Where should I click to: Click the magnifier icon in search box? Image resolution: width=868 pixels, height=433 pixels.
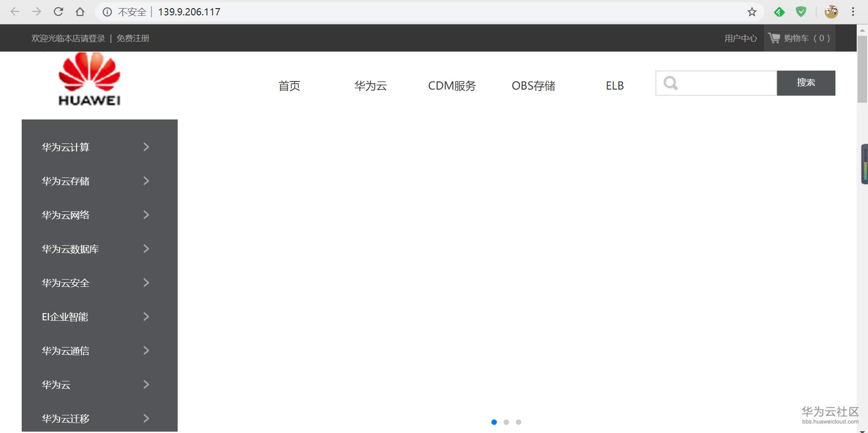tap(671, 83)
